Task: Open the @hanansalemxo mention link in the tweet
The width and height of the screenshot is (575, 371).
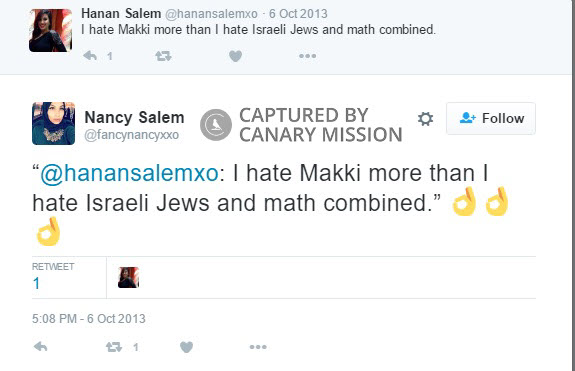Action: 129,173
